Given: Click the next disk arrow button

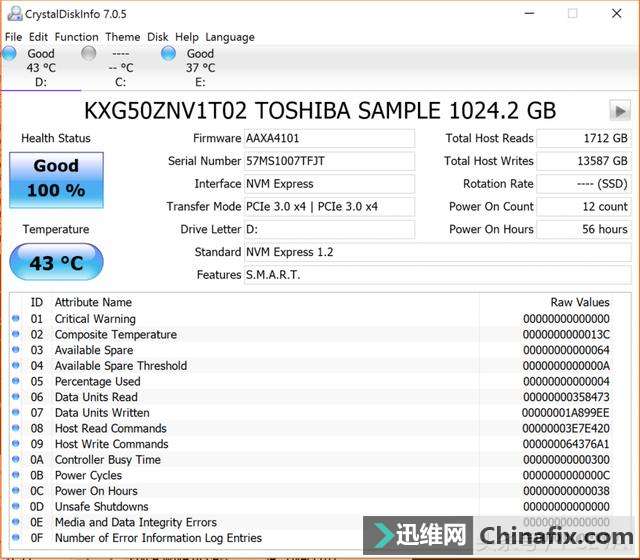Looking at the screenshot, I should 620,110.
